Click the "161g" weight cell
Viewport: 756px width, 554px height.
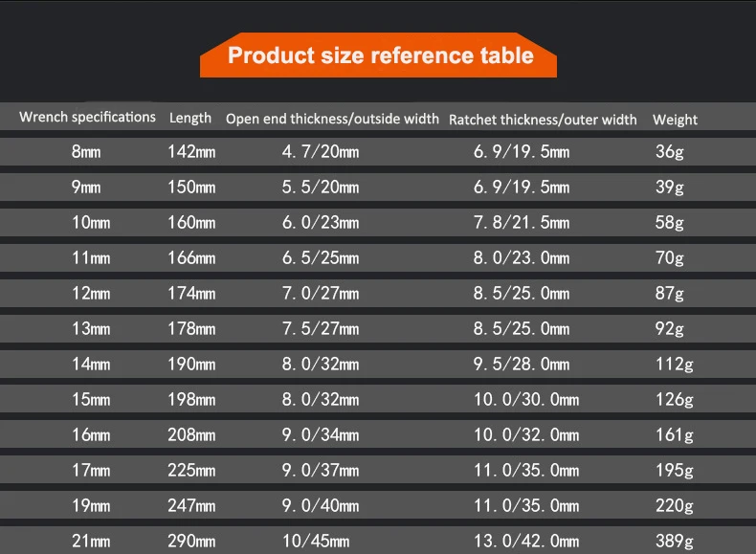click(x=675, y=435)
